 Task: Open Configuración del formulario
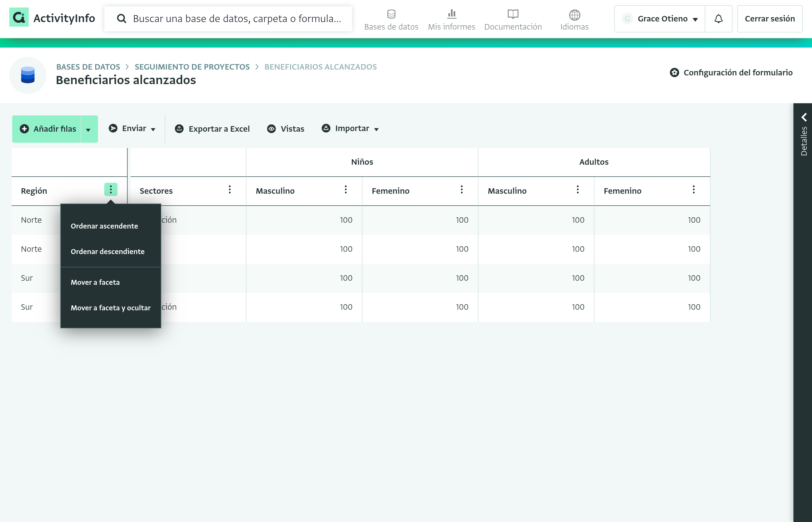pyautogui.click(x=731, y=72)
